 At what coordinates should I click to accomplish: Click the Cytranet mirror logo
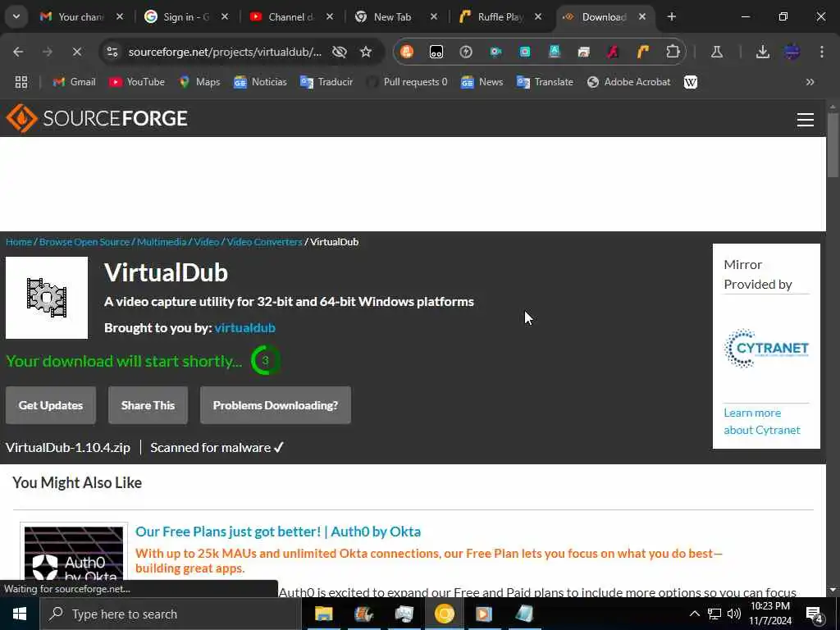[x=766, y=348]
